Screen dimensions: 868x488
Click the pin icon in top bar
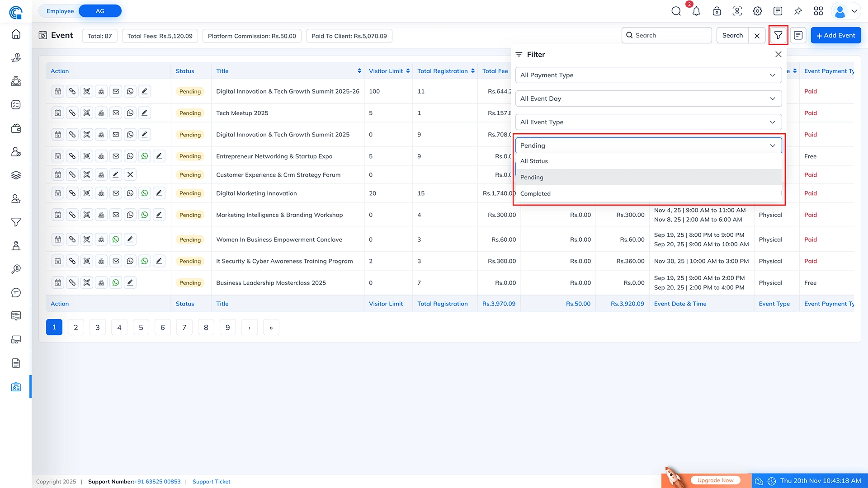tap(798, 11)
